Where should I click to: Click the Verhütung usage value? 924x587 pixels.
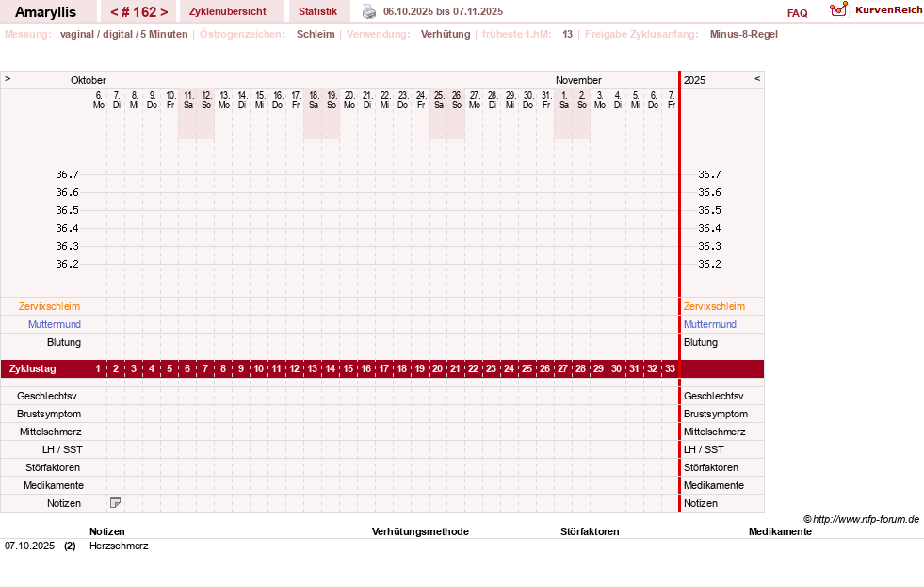tap(446, 34)
